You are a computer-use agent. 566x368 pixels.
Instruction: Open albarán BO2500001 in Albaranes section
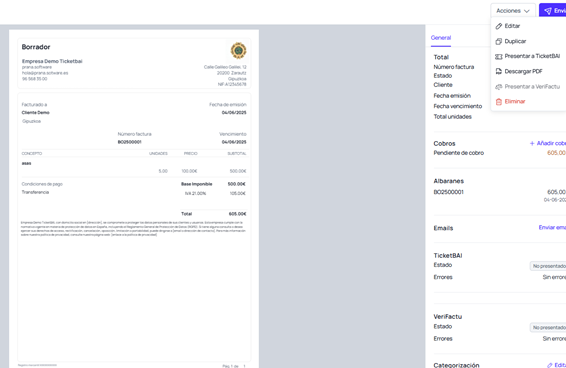click(x=448, y=192)
